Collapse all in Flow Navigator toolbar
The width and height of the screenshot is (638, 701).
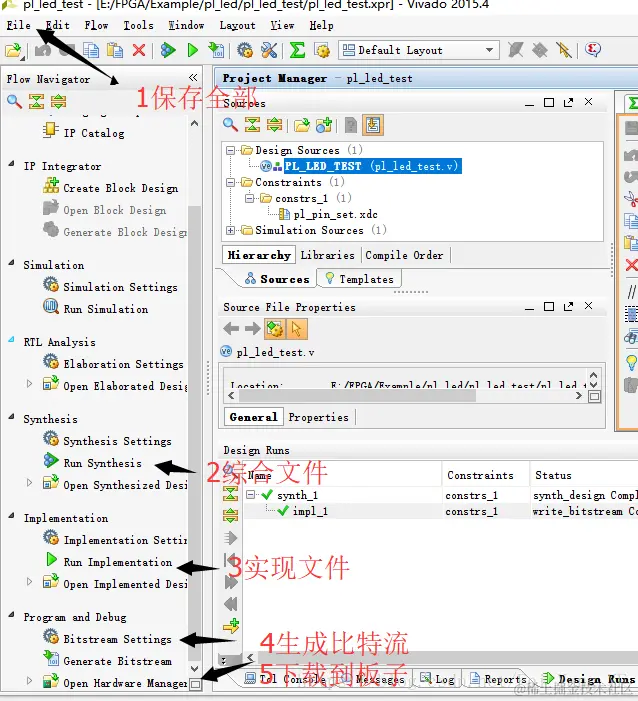coord(37,101)
